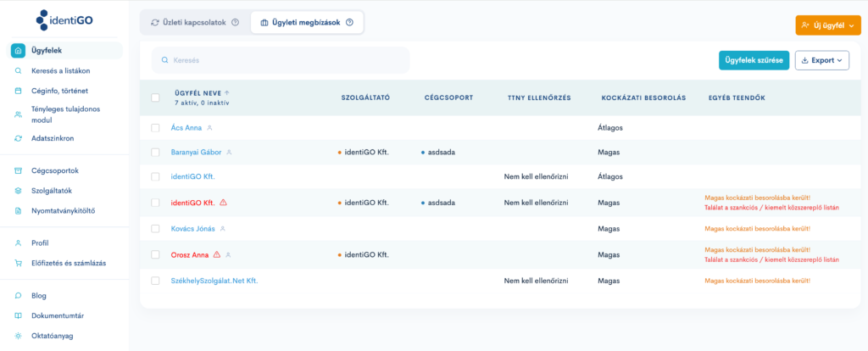The image size is (868, 351).
Task: Open the Export dropdown
Action: point(822,60)
